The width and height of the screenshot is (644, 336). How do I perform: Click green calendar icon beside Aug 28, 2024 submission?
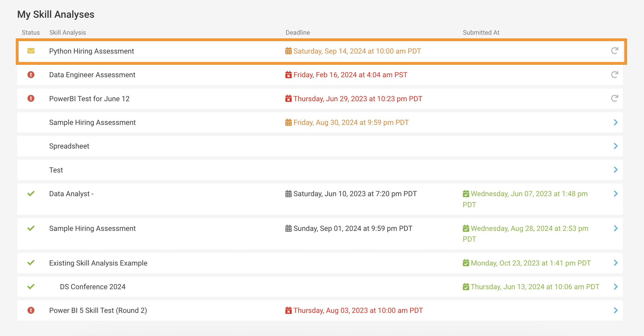point(466,228)
